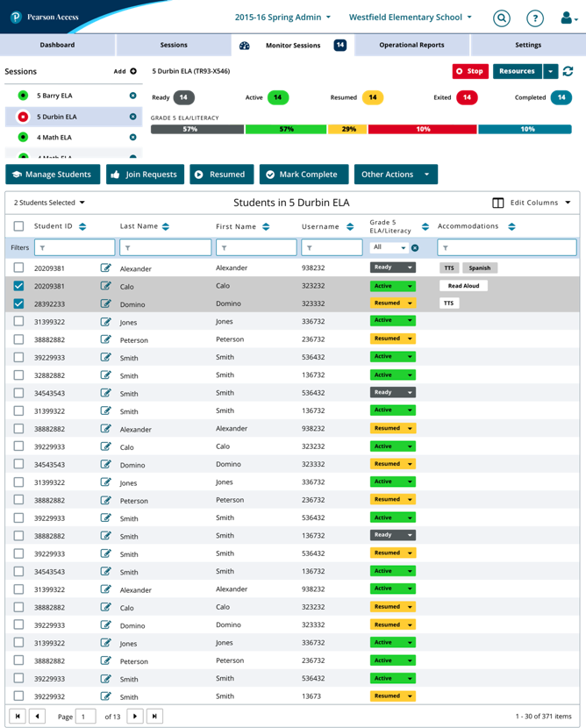
Task: Open the All status filter dropdown
Action: [389, 247]
